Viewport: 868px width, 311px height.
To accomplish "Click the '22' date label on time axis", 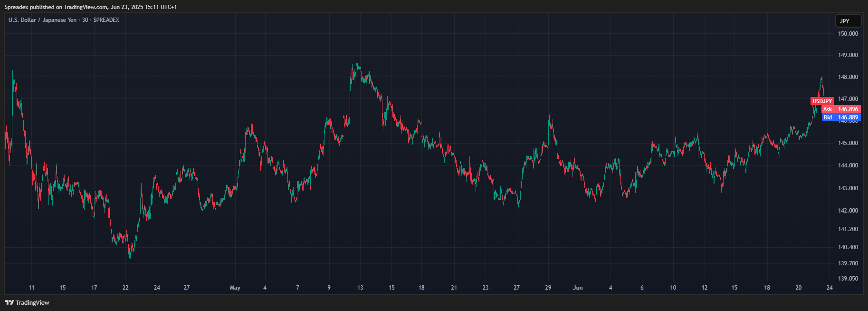I will [125, 288].
